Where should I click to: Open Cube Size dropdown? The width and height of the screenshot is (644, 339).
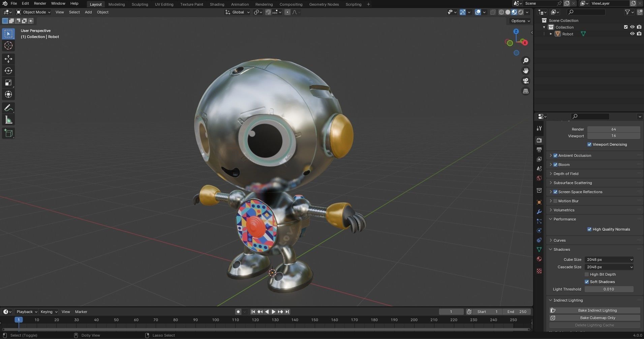609,260
